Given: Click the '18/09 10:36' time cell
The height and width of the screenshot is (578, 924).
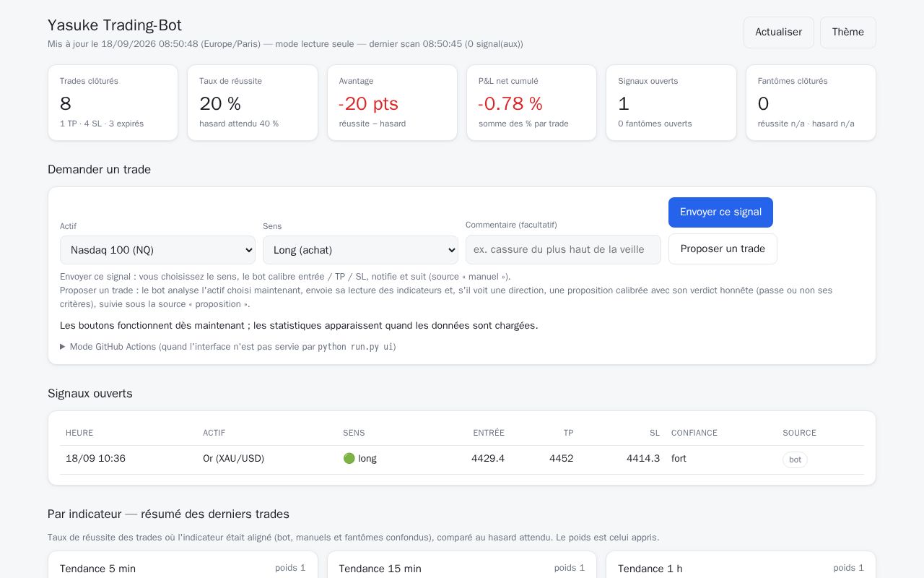Looking at the screenshot, I should pos(95,459).
